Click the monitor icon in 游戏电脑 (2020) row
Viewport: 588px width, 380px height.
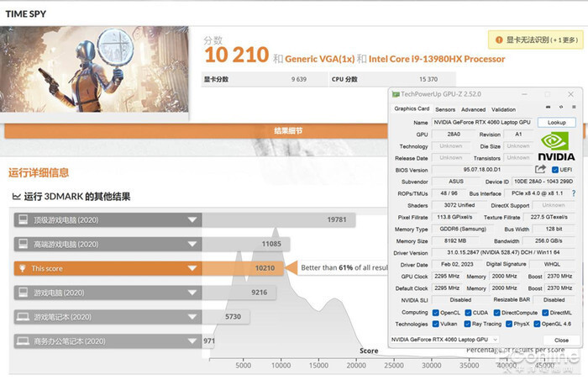tap(23, 292)
